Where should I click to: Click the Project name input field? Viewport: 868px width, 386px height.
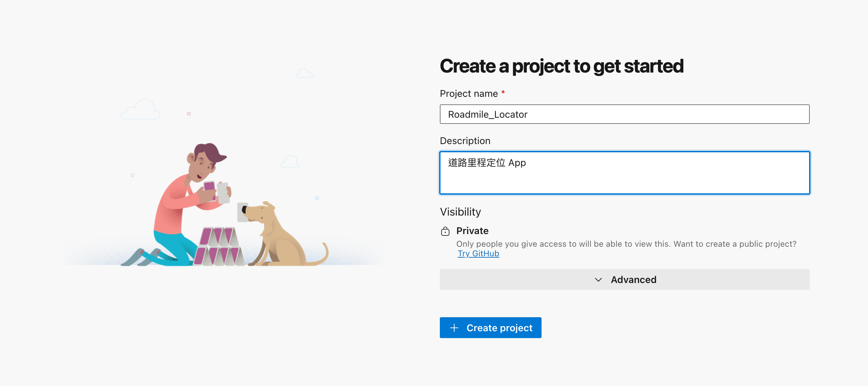point(624,114)
